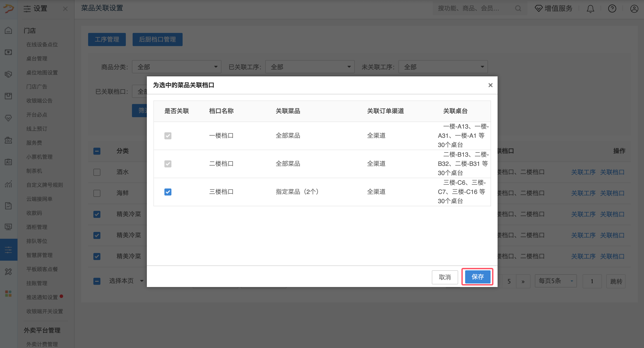Screen dimensions: 644x348
Task: Toggle 二楼档口 association checkbox
Action: (168, 164)
